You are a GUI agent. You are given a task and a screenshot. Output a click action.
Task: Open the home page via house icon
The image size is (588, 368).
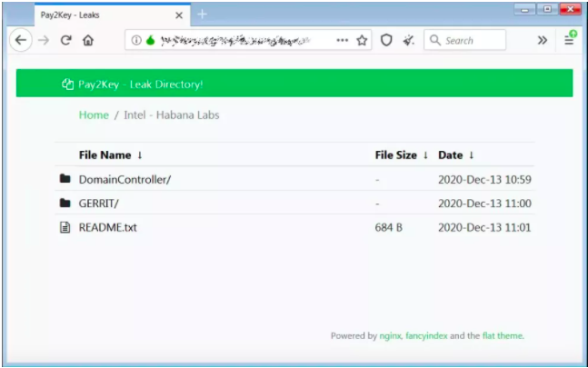click(x=88, y=40)
